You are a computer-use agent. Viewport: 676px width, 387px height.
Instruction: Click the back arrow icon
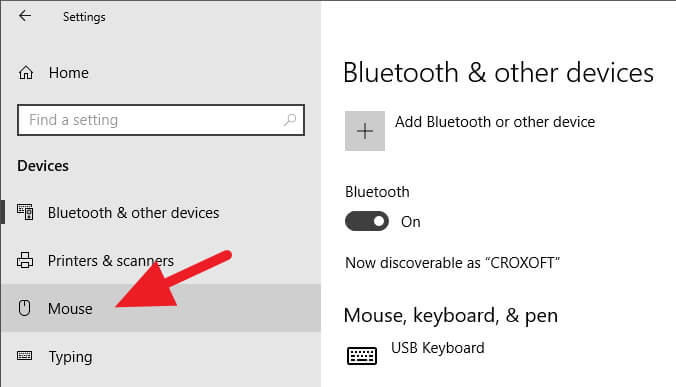click(x=25, y=16)
